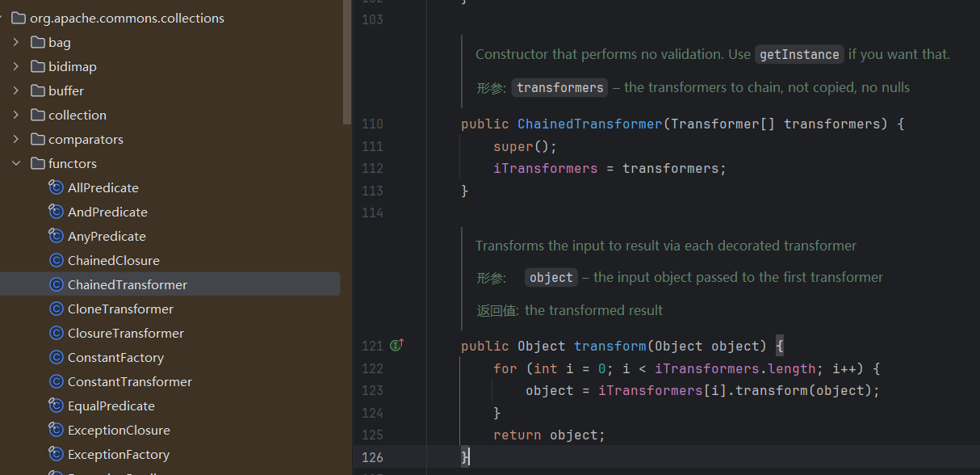Click the getInstance link in the doc comment

799,55
